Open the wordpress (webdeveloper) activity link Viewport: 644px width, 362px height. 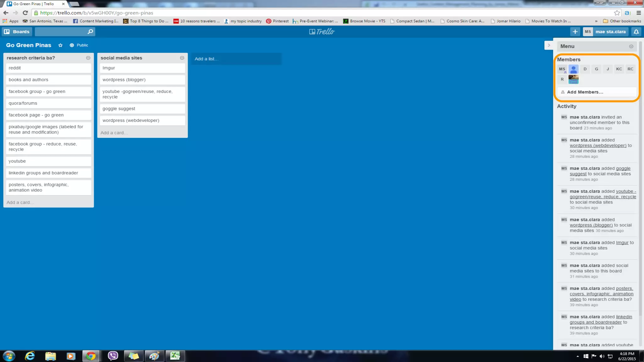click(x=598, y=145)
